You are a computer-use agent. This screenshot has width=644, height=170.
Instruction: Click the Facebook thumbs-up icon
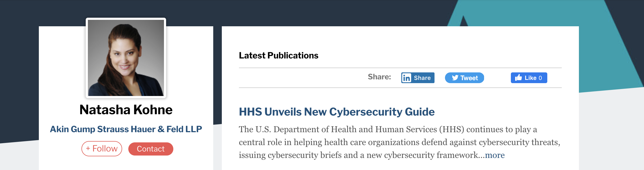click(x=518, y=77)
